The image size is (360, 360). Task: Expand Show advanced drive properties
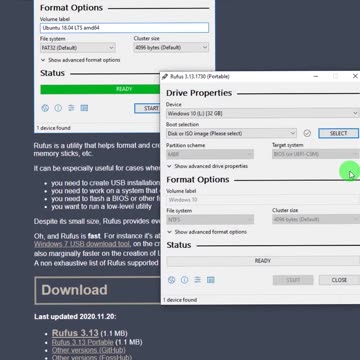click(x=207, y=166)
